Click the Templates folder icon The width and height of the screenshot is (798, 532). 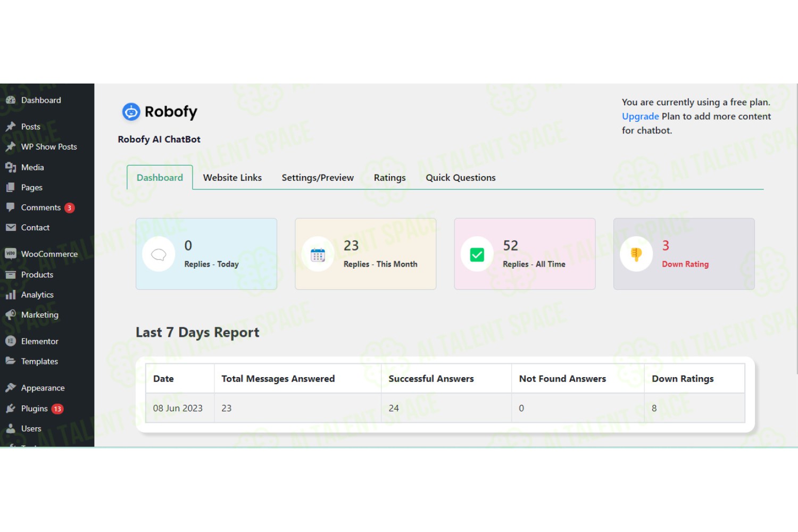(11, 361)
